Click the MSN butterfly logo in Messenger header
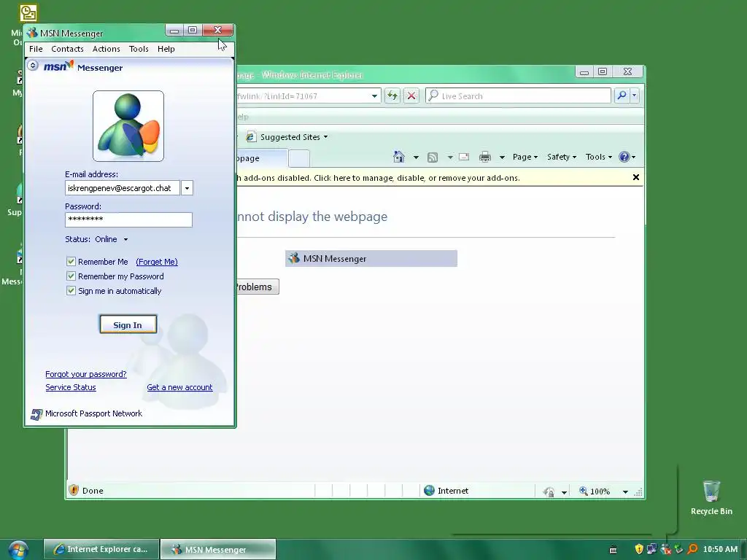Screen dimensions: 747x560 58,66
